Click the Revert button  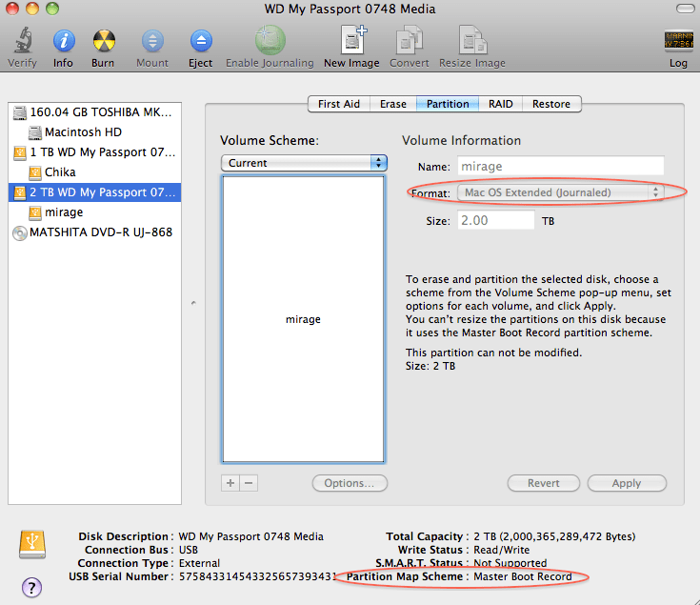pyautogui.click(x=543, y=483)
